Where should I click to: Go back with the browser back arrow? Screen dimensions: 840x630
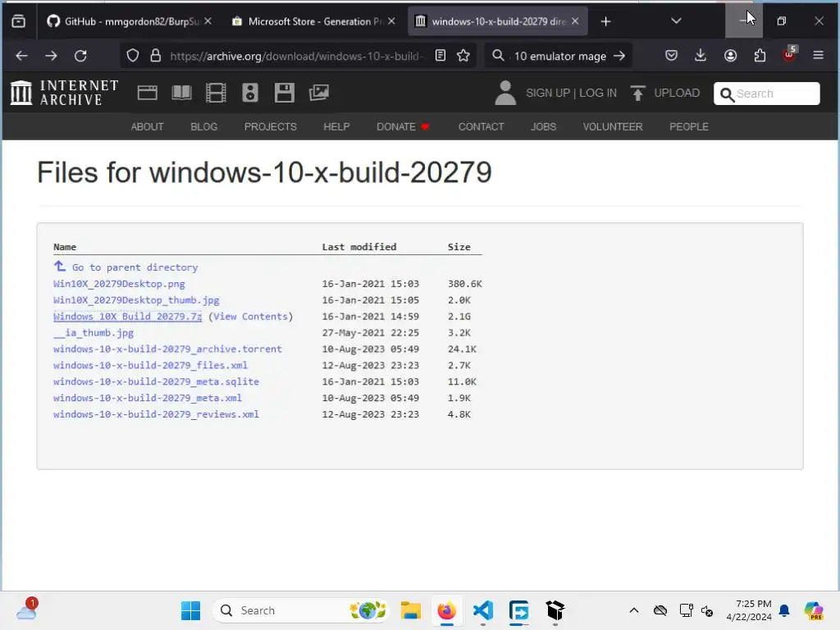pyautogui.click(x=21, y=56)
